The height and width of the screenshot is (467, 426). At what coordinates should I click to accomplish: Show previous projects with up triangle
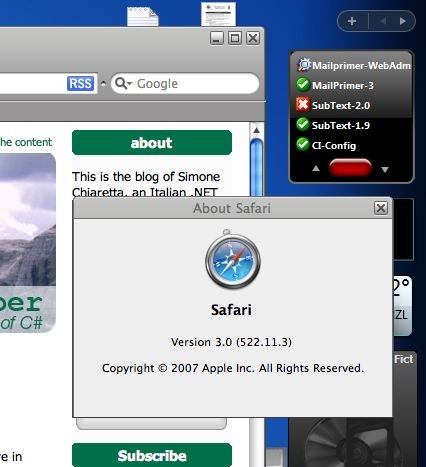pos(316,169)
